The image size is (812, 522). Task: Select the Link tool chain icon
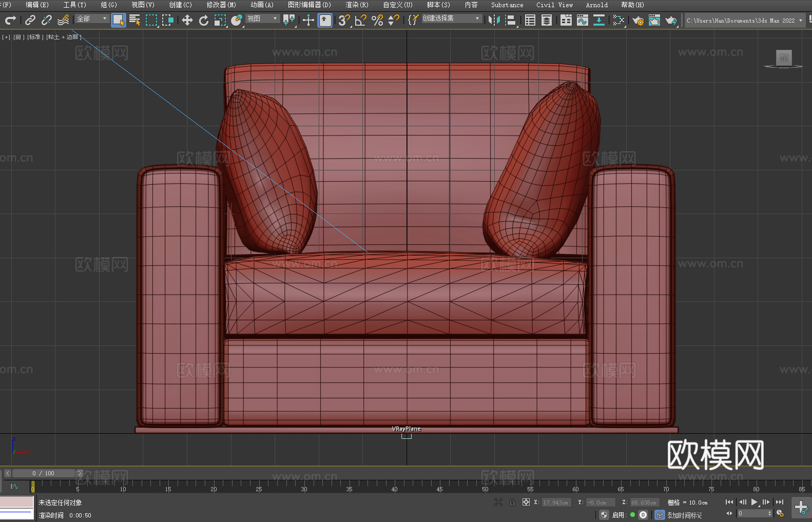click(30, 20)
